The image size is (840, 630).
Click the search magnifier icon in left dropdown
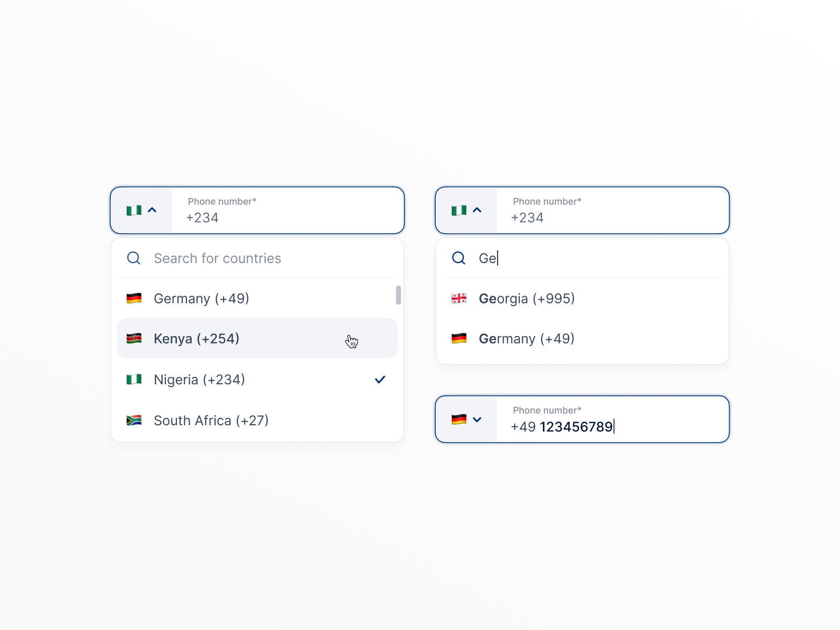[133, 258]
